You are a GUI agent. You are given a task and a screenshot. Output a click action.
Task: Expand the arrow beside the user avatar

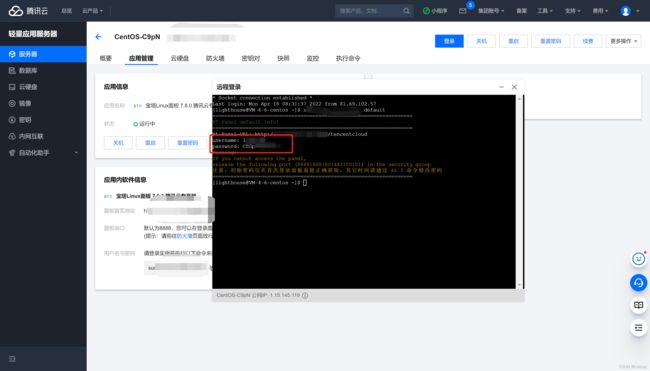tap(637, 11)
